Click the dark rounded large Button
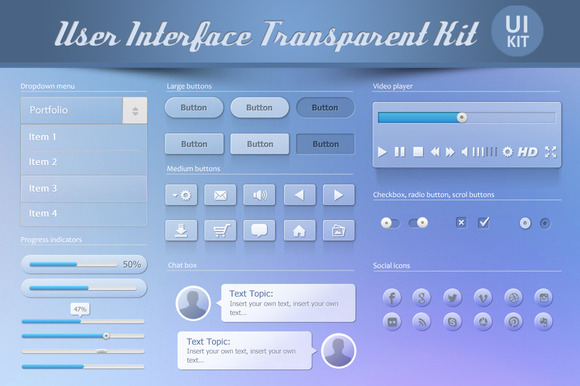The image size is (580, 386). tap(325, 108)
